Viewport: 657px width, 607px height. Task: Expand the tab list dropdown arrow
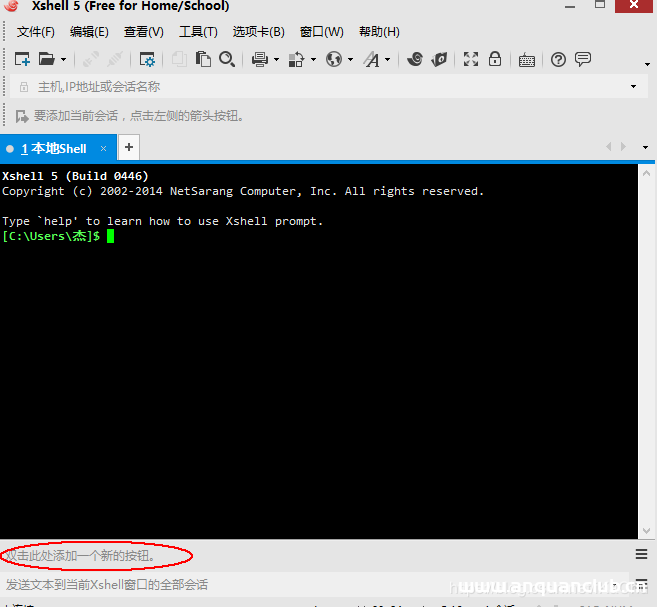[x=645, y=147]
